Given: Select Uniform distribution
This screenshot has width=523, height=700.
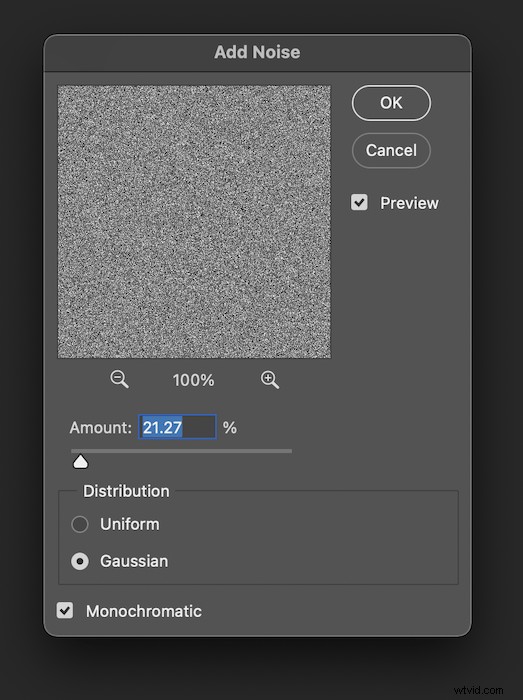Looking at the screenshot, I should pos(80,524).
